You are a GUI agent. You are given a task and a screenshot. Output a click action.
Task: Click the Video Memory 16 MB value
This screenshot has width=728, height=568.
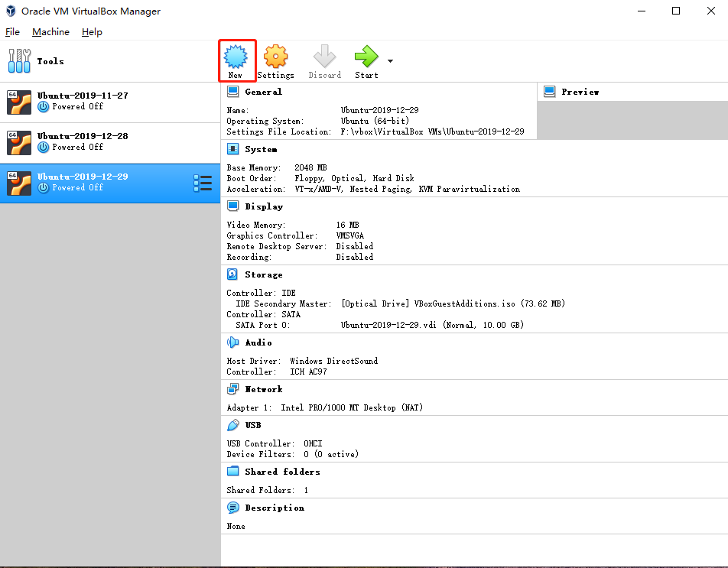(x=347, y=225)
